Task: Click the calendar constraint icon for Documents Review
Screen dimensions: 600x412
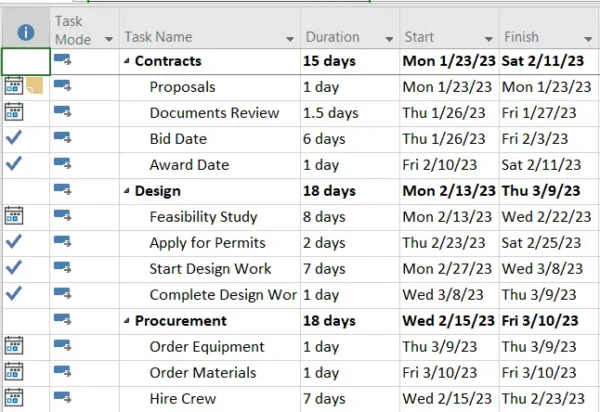Action: pyautogui.click(x=14, y=112)
